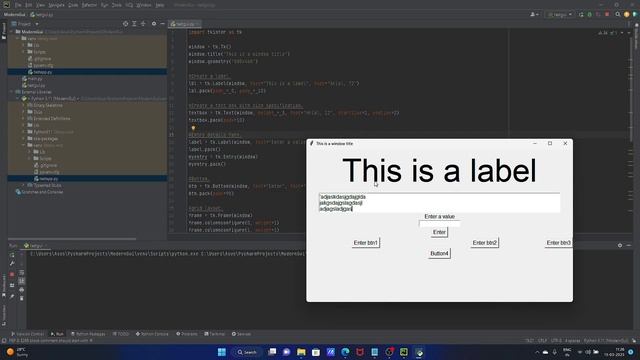
Task: Hide the Project tool window
Action: coord(162,24)
